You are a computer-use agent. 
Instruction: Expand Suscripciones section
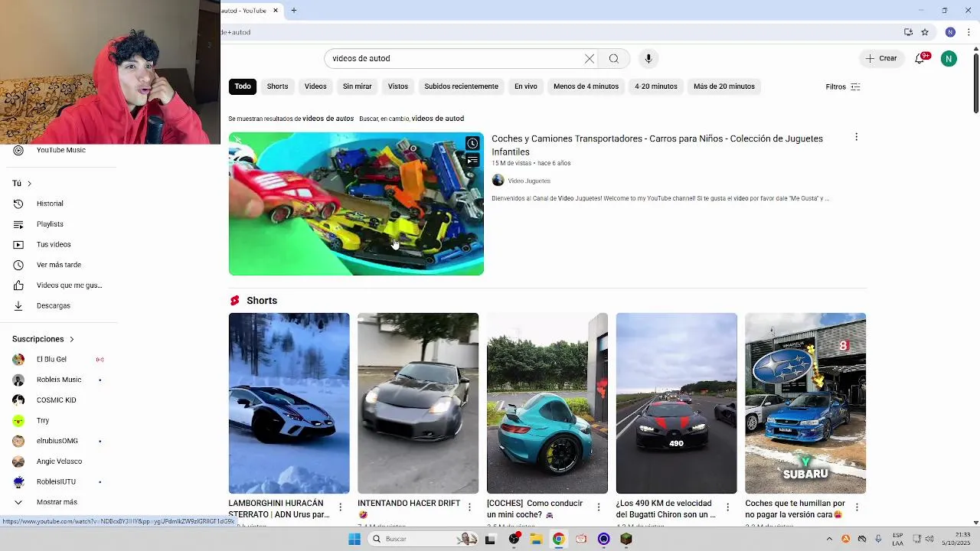point(44,339)
